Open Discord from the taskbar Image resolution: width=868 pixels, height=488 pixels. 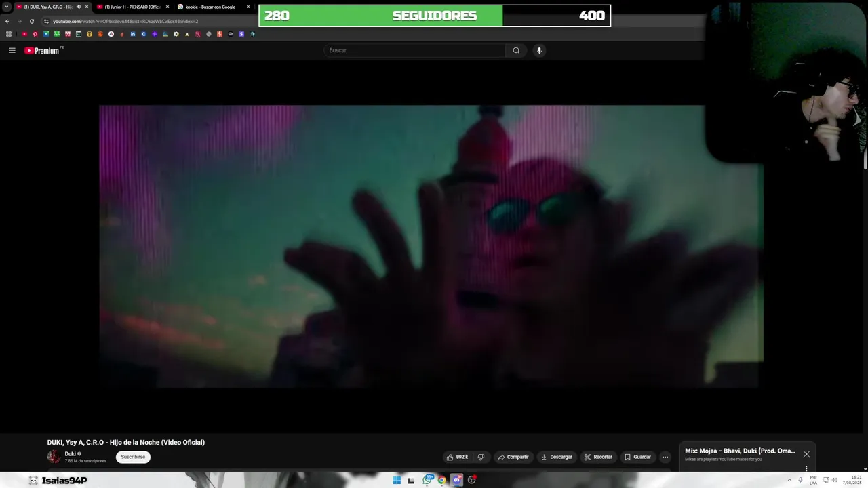click(456, 481)
